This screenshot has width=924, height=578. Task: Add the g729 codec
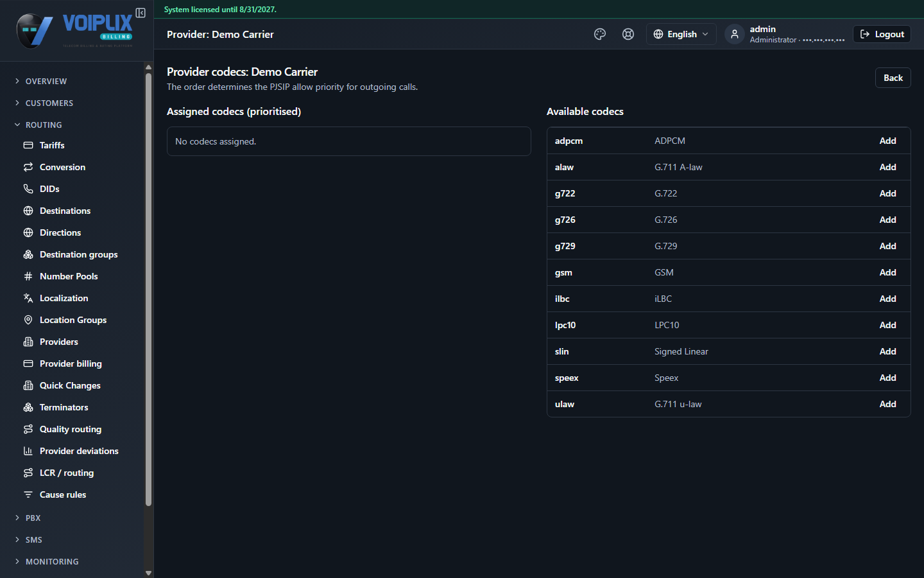pyautogui.click(x=887, y=246)
